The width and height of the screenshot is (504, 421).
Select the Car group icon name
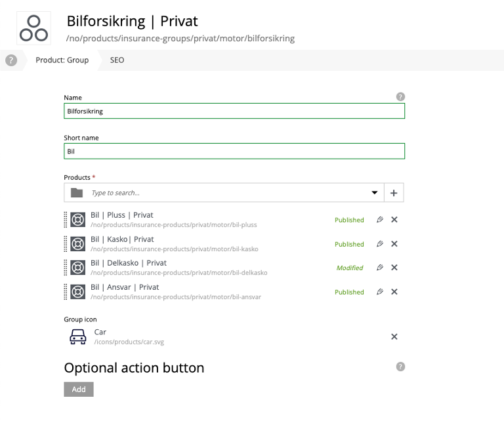point(100,332)
